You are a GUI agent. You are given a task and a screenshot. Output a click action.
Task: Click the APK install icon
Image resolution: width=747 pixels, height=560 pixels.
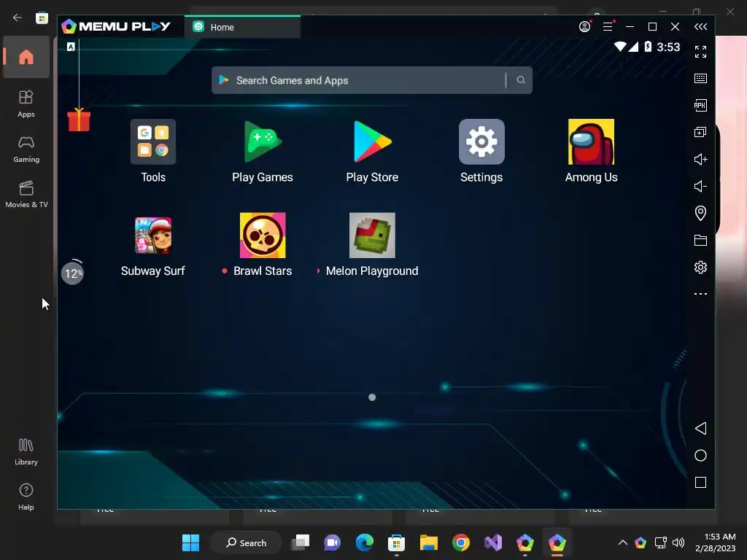click(700, 105)
